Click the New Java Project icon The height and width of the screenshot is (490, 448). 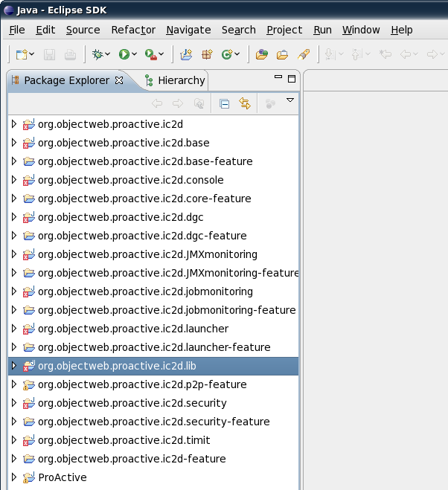click(x=186, y=55)
